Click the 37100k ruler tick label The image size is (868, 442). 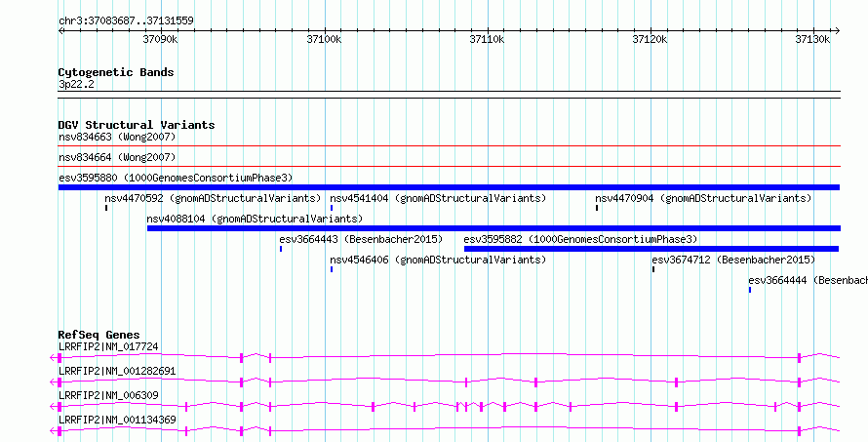[x=324, y=40]
